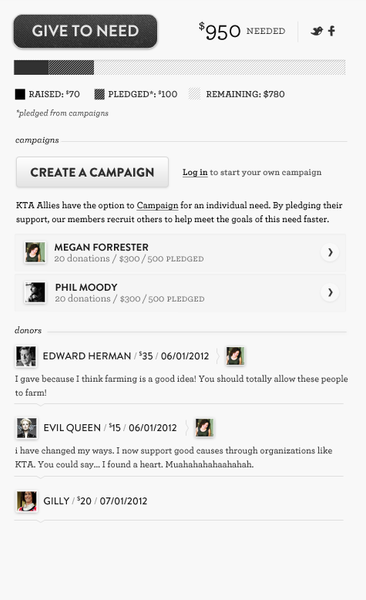Open the Campaign link in description
The width and height of the screenshot is (366, 600).
coord(157,205)
